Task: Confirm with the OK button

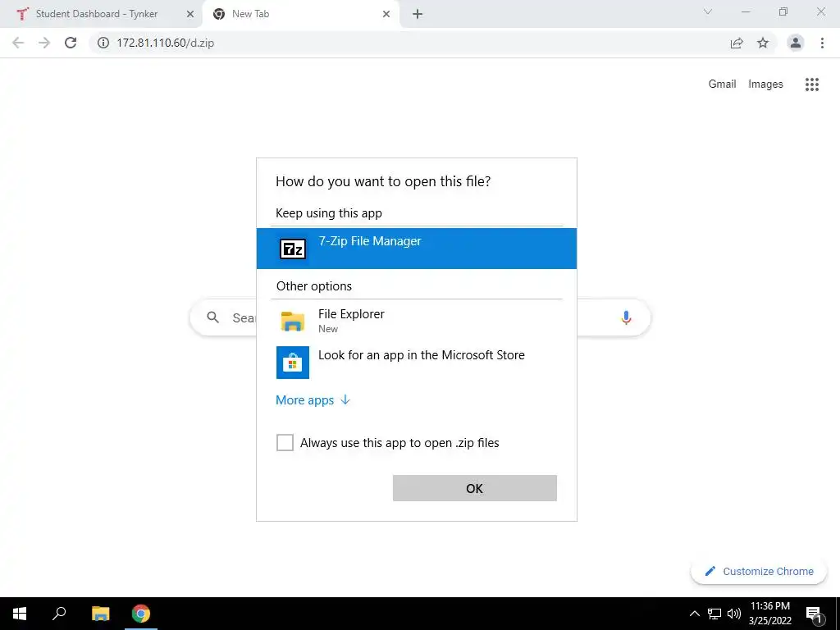Action: [x=475, y=488]
